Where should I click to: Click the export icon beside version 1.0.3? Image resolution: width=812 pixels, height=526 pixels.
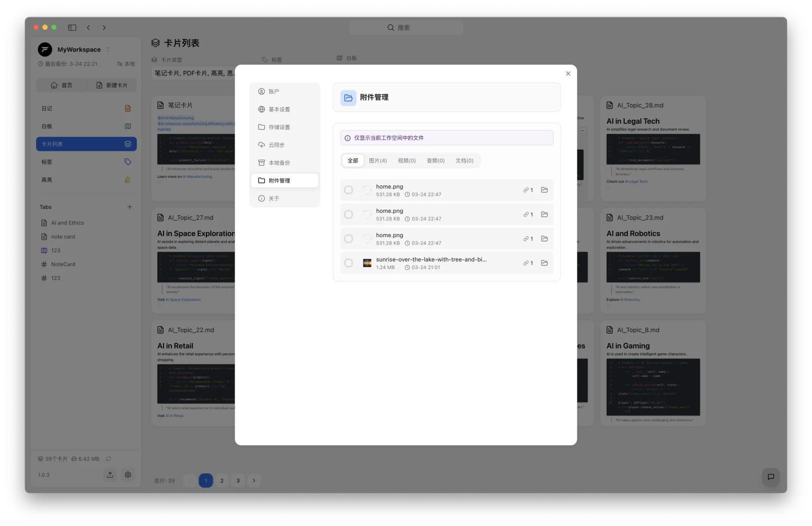point(110,475)
